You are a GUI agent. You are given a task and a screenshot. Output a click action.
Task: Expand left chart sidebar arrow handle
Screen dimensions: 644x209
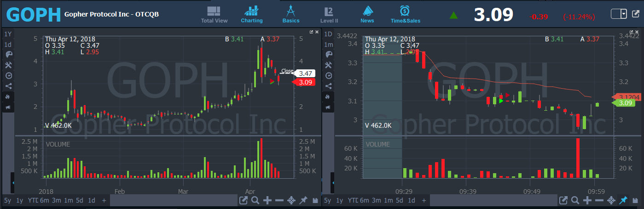tap(13, 183)
